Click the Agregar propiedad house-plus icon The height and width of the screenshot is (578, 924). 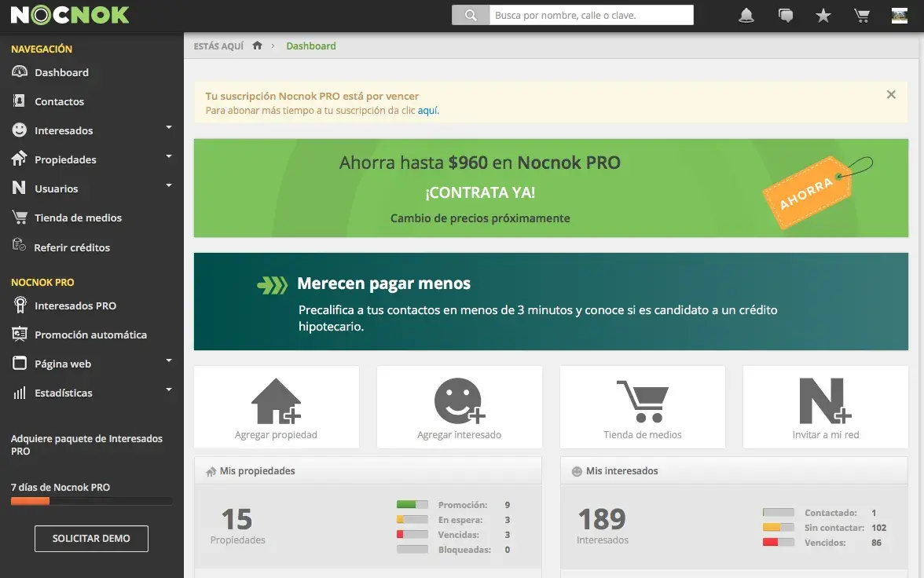(276, 401)
